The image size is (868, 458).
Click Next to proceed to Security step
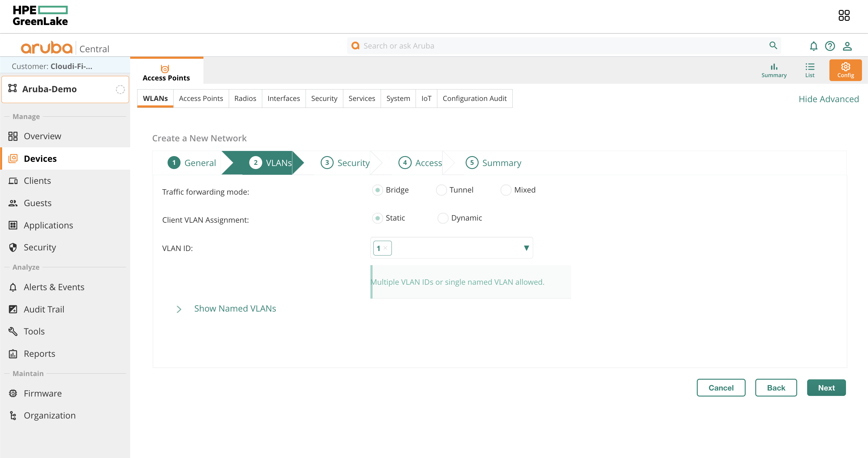click(x=826, y=387)
